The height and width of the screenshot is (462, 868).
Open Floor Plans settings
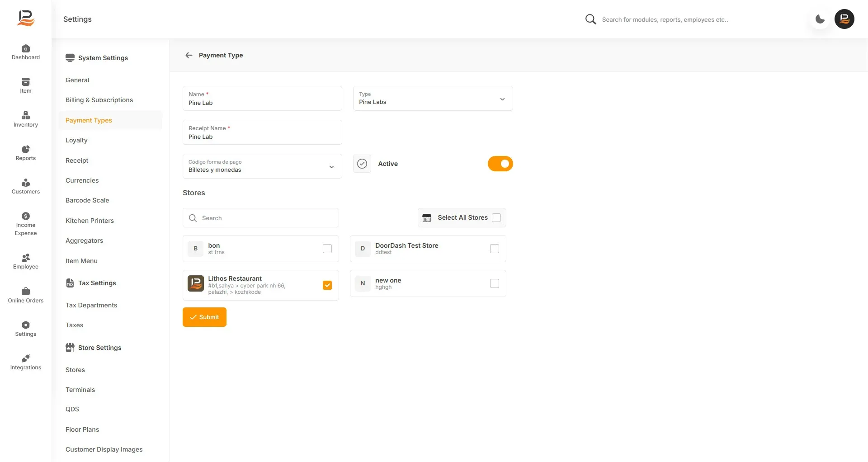tap(82, 429)
